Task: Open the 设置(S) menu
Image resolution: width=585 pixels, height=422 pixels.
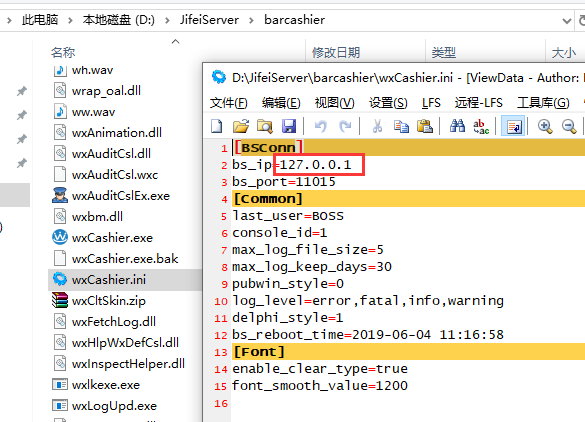Action: point(388,103)
